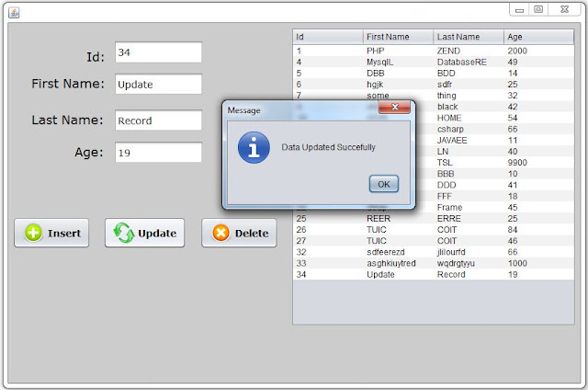Select the PHP cell in table
The image size is (588, 390).
[x=398, y=51]
